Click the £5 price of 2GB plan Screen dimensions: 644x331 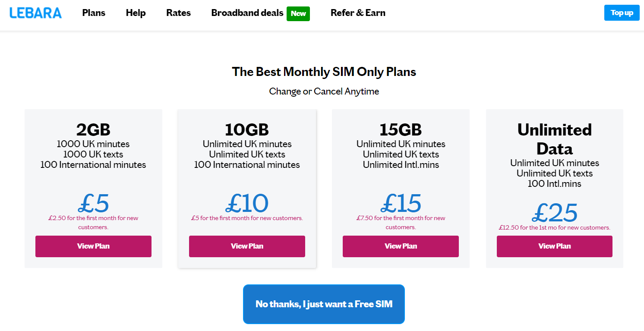tap(93, 203)
